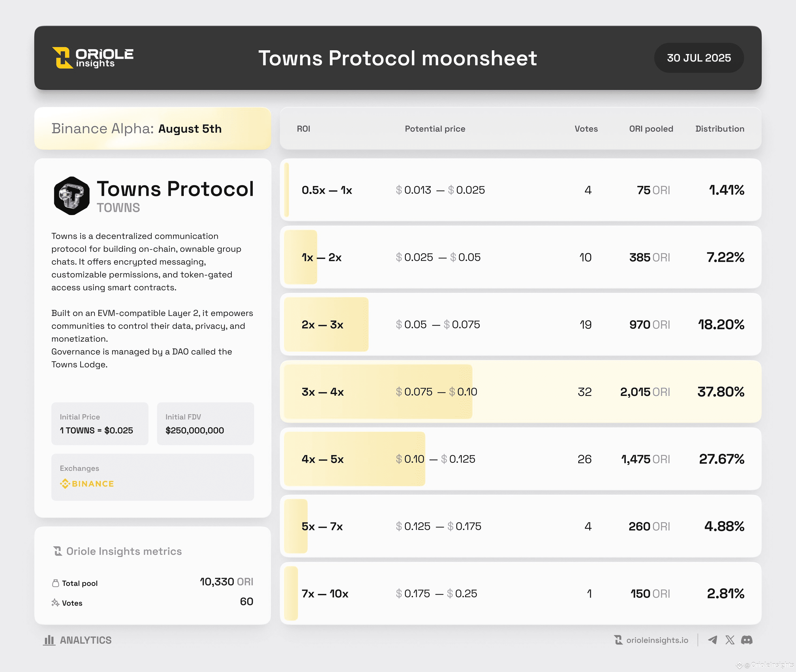This screenshot has width=796, height=672.
Task: Click the Initial FDV card
Action: point(205,424)
